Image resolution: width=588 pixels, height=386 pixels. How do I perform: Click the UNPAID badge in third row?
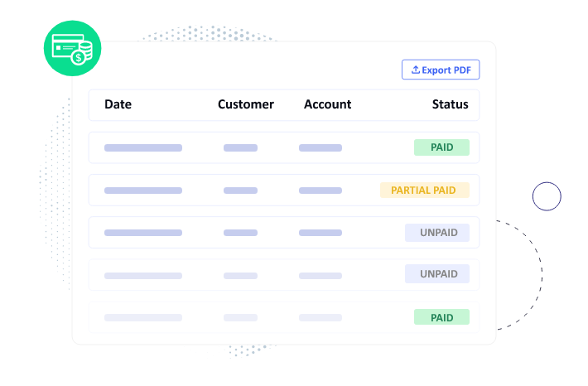tap(437, 233)
